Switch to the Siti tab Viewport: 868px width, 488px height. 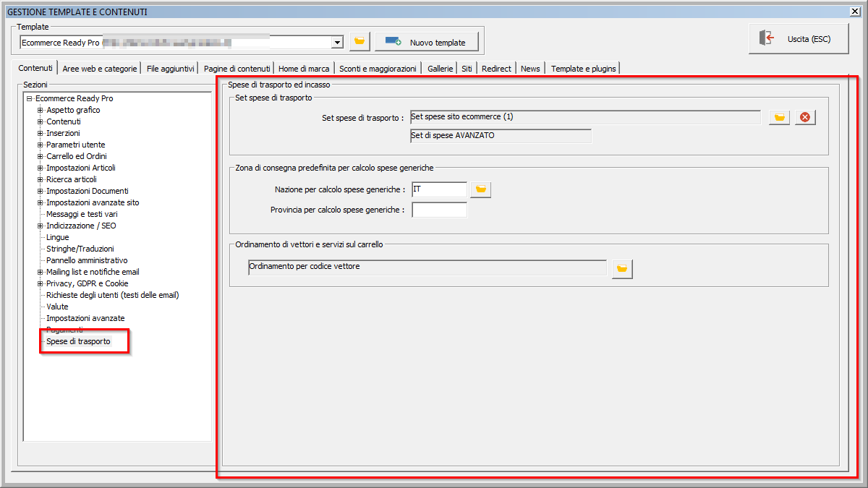point(467,69)
